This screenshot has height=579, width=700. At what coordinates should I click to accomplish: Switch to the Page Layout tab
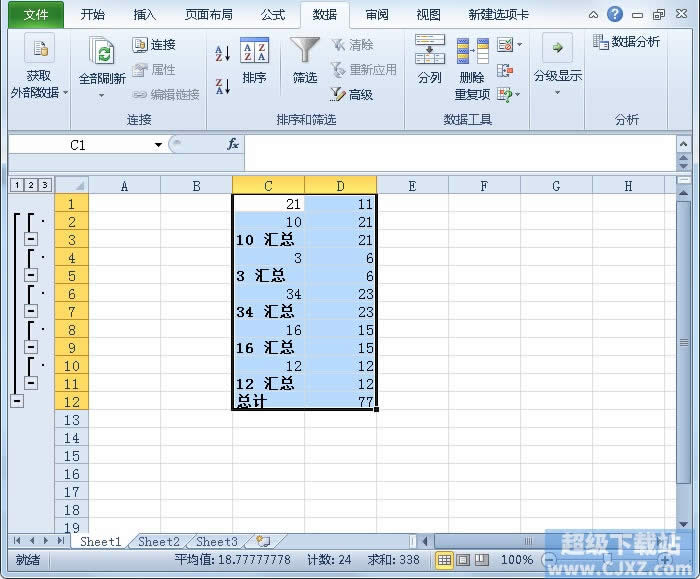[208, 15]
